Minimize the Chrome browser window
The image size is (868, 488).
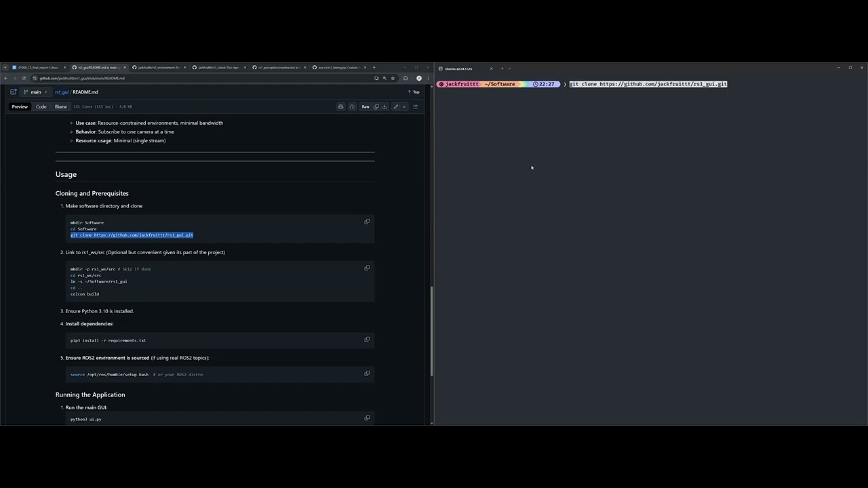[404, 67]
